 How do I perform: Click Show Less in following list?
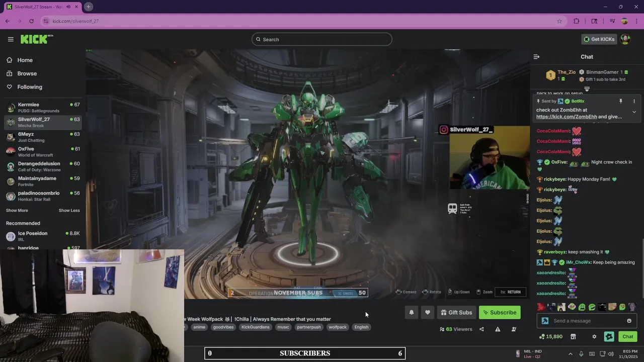(x=69, y=210)
